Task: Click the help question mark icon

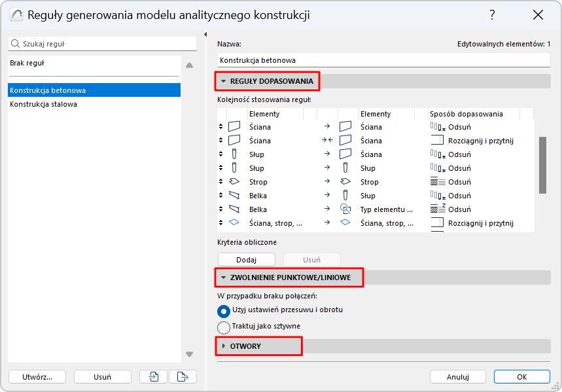Action: [x=492, y=14]
